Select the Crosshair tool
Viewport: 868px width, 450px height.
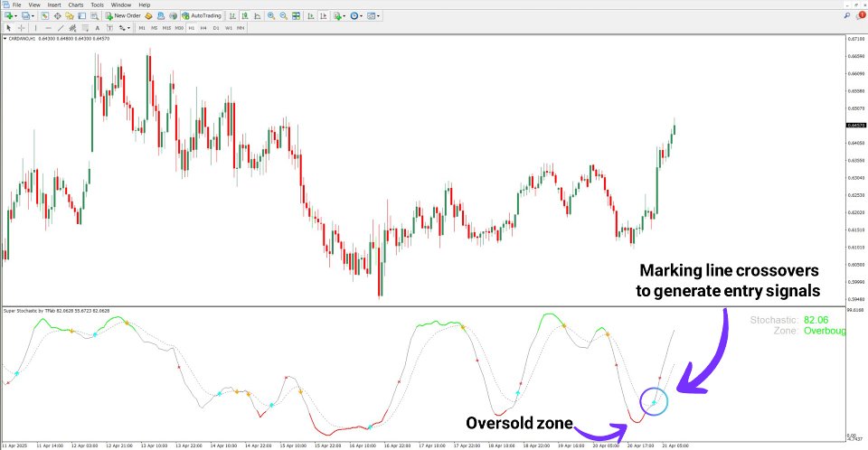[x=21, y=28]
